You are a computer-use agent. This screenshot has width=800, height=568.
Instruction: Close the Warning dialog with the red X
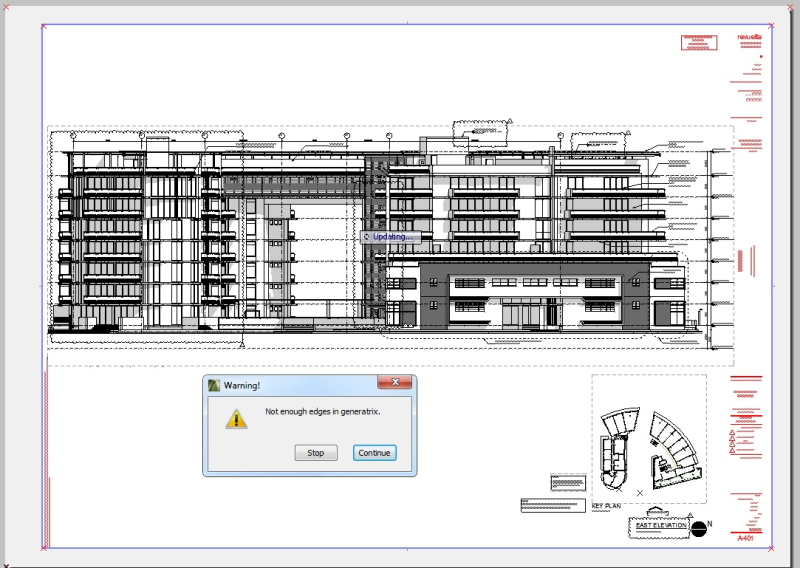tap(394, 382)
